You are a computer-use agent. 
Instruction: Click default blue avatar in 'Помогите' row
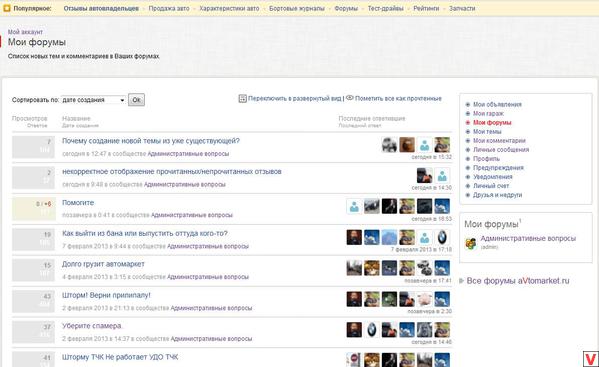(x=354, y=206)
